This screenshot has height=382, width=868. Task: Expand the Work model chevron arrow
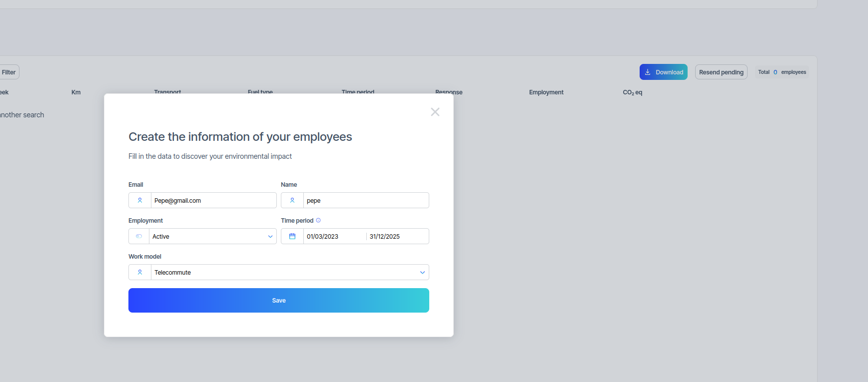coord(422,273)
